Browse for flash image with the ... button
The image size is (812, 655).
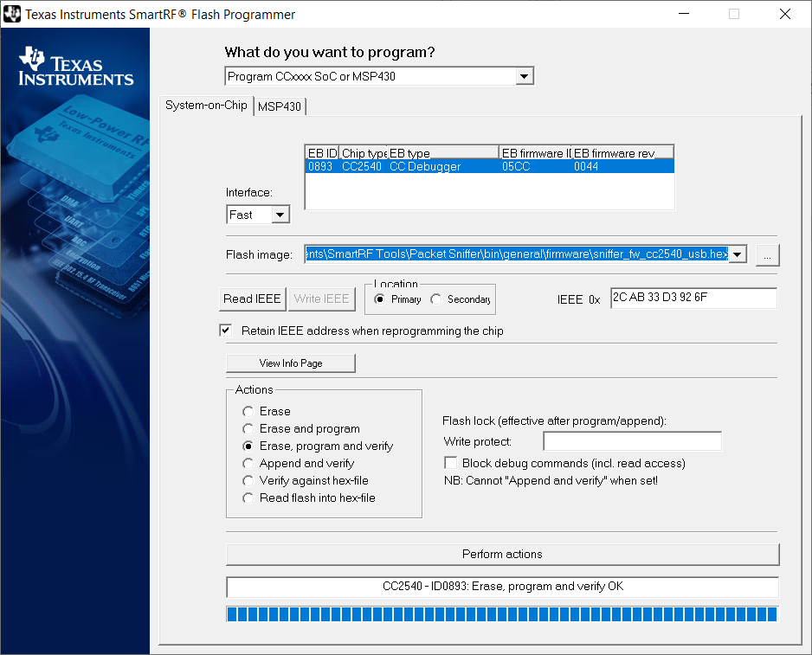pyautogui.click(x=768, y=255)
